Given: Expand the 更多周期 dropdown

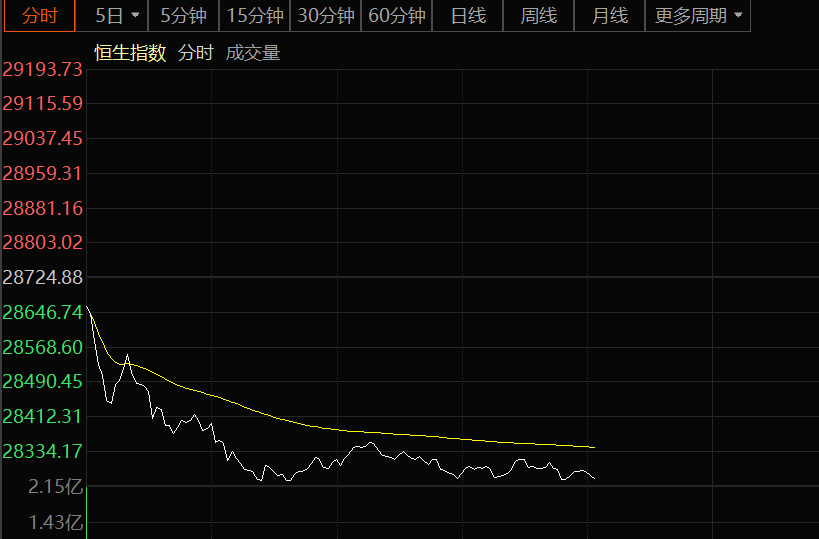Looking at the screenshot, I should click(698, 16).
